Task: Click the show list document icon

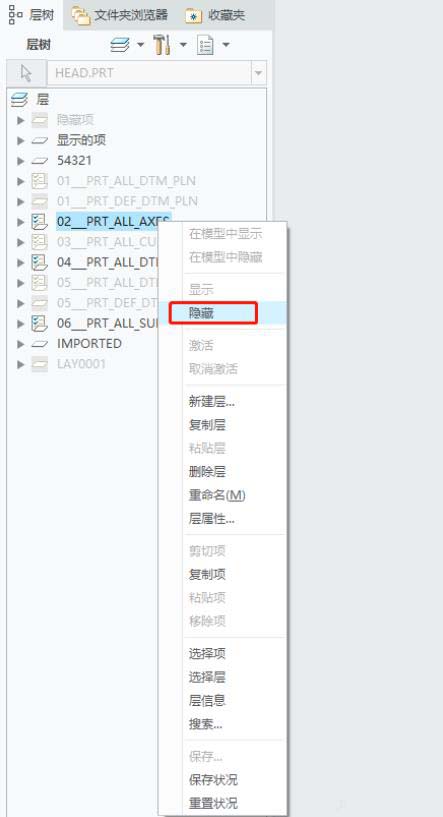Action: coord(205,45)
